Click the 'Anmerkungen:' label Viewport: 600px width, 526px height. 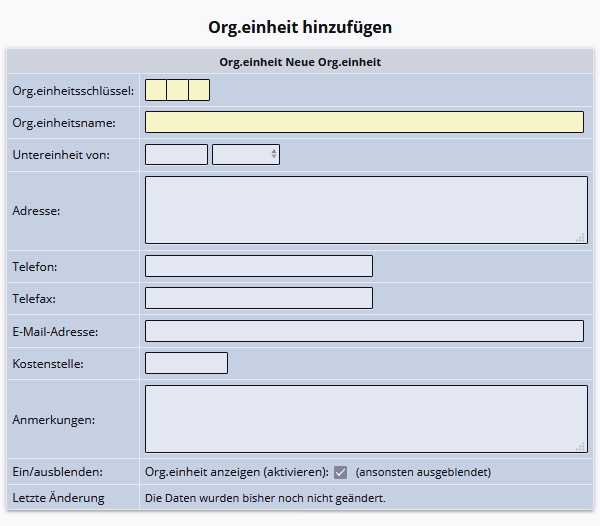pyautogui.click(x=54, y=420)
